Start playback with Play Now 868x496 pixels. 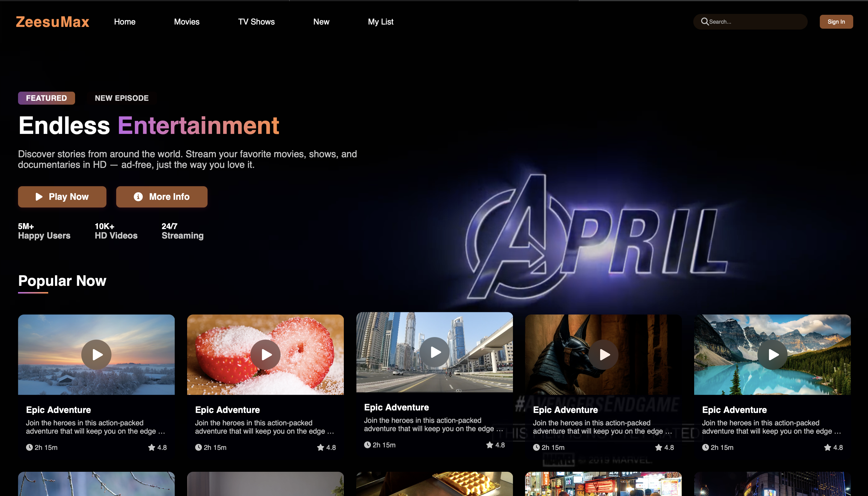pyautogui.click(x=62, y=197)
